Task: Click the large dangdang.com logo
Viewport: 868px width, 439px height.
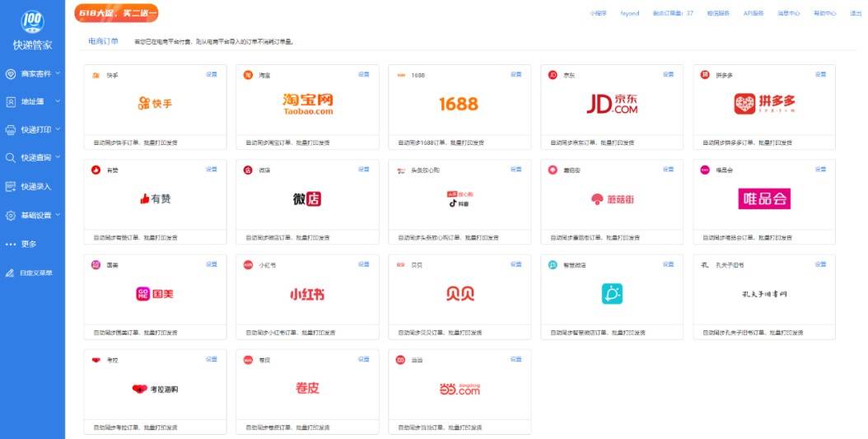Action: coord(460,390)
